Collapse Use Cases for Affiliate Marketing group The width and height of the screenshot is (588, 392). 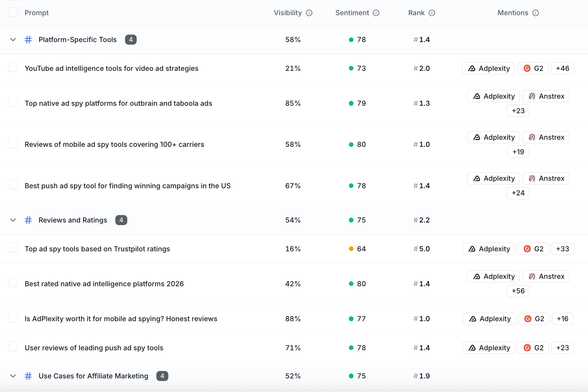pos(13,376)
